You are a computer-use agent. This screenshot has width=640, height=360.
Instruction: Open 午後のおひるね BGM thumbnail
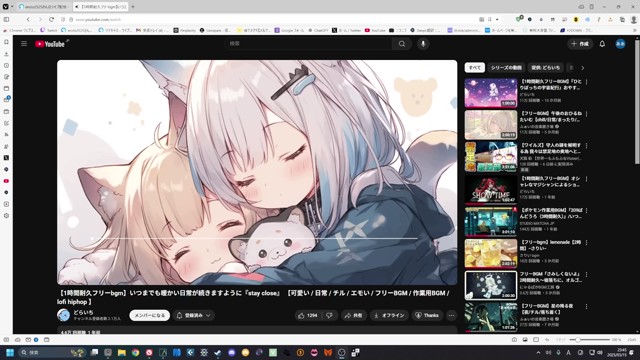tap(491, 125)
